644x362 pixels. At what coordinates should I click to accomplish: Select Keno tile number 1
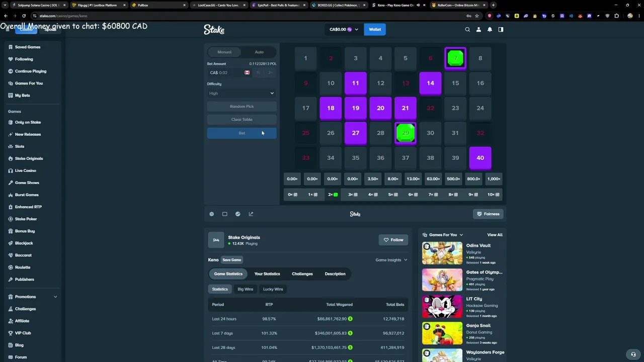click(305, 58)
